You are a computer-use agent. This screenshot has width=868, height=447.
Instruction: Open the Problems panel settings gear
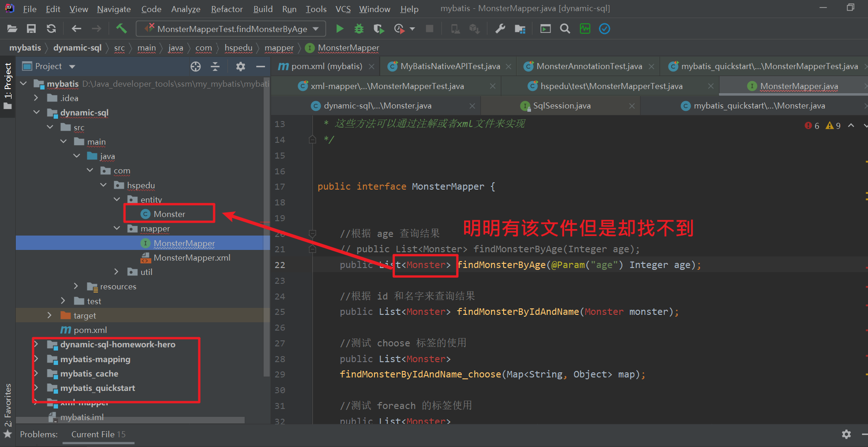point(846,434)
